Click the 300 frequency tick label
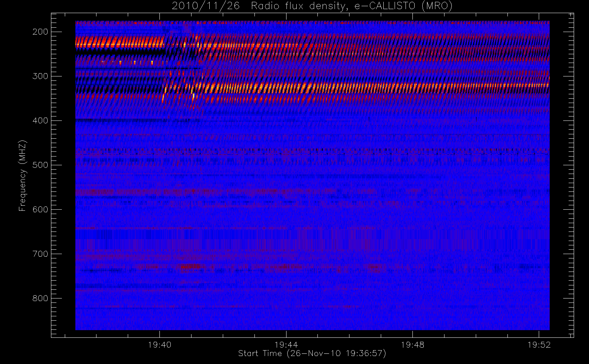Screen dimensions: 589x364 coord(40,76)
